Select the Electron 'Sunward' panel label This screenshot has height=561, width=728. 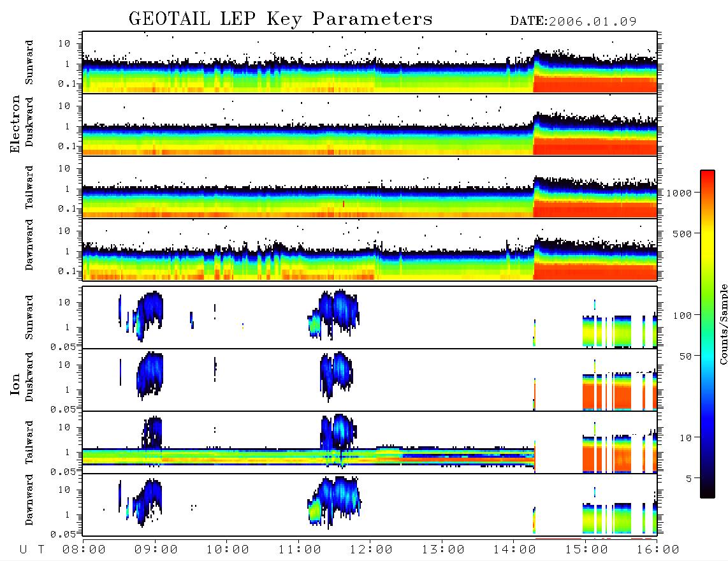29,62
